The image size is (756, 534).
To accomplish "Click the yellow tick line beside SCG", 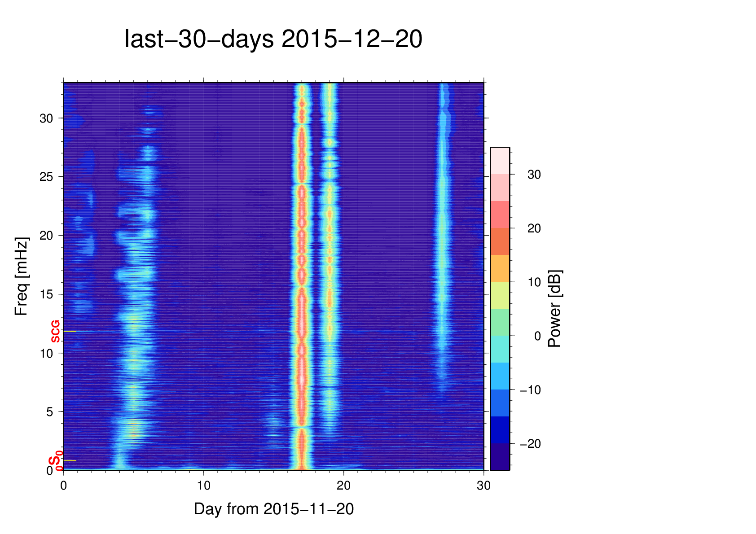I will 70,331.
